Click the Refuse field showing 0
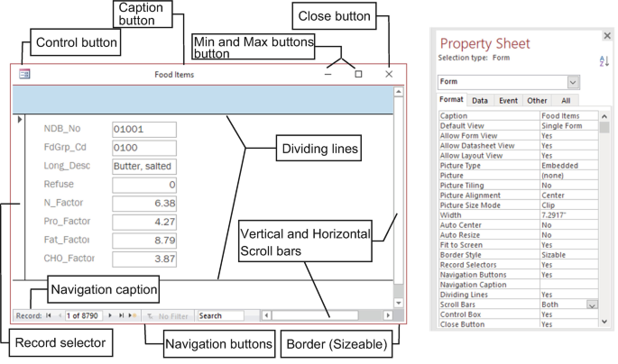Viewport: 618px width, 364px height. pos(144,185)
